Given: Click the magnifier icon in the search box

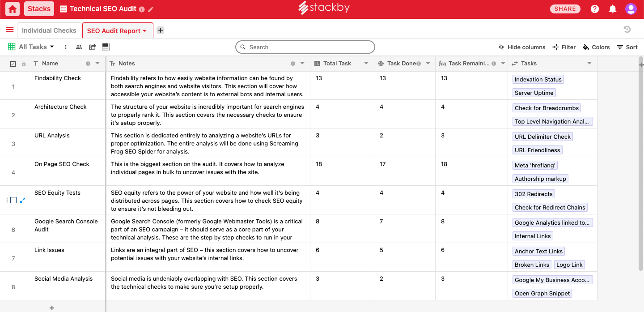Looking at the screenshot, I should coord(243,47).
